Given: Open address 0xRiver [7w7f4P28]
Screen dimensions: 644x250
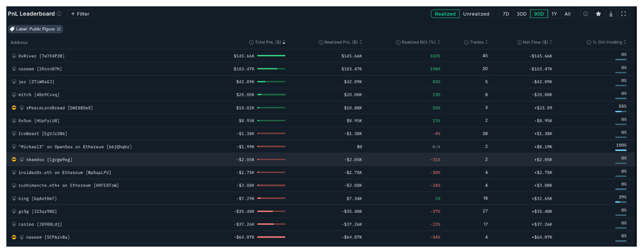Looking at the screenshot, I should 41,56.
